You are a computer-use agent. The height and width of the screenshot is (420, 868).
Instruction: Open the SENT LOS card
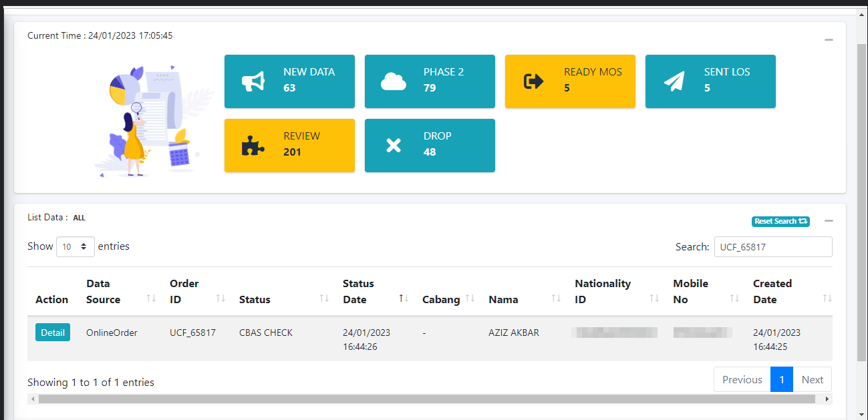710,81
